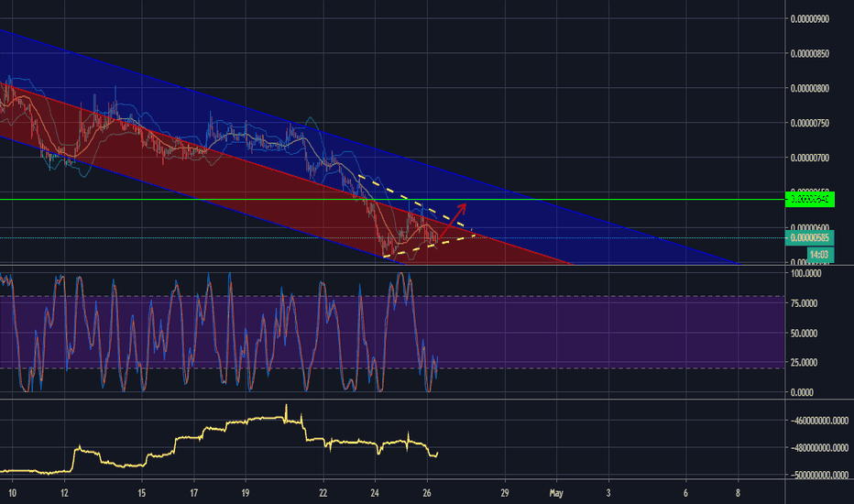Click date label 26 on time axis
Screen dimensions: 854x504
(426, 493)
